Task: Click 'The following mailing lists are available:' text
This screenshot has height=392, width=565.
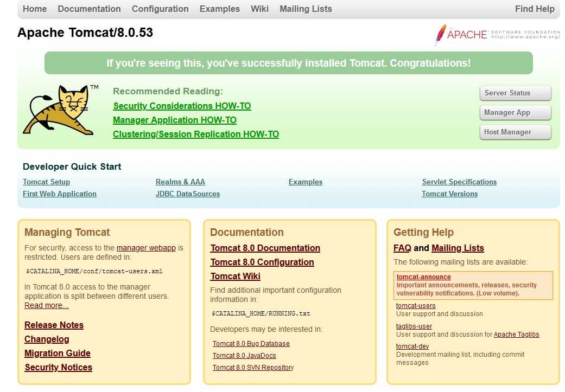Action: (x=460, y=262)
